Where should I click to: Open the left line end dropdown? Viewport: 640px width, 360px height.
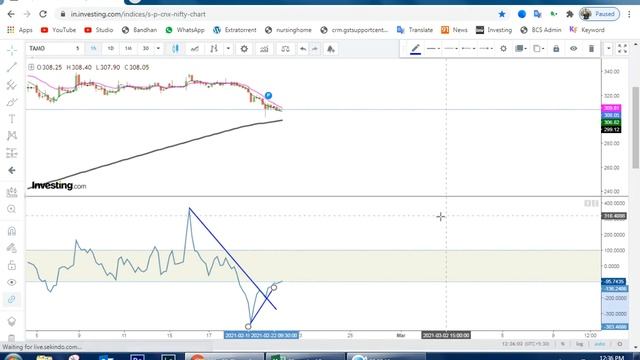coord(469,49)
